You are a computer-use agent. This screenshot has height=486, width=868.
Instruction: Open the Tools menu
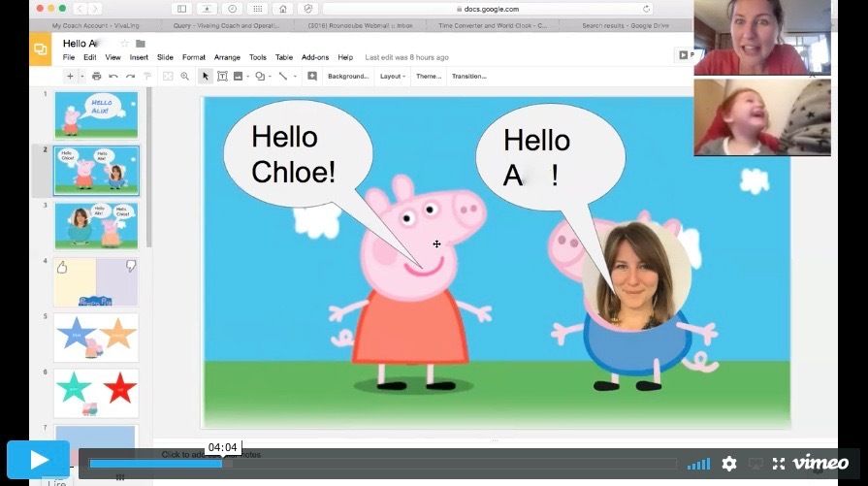tap(257, 57)
